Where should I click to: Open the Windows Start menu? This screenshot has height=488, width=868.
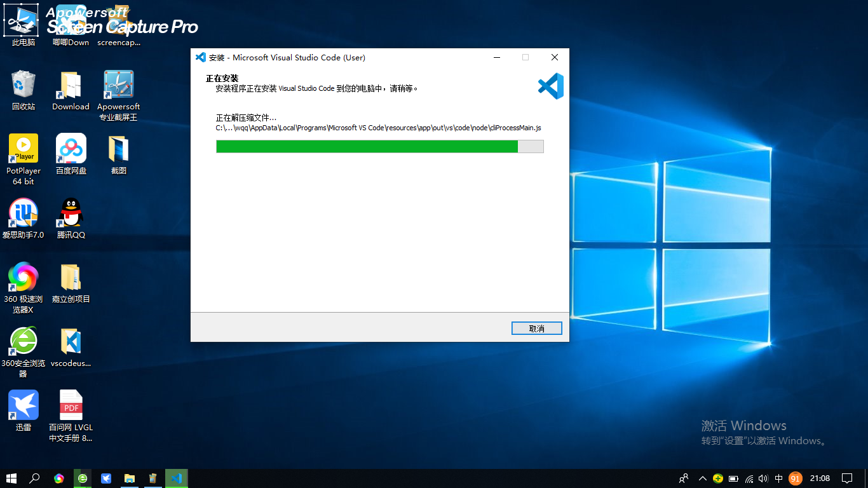click(x=11, y=478)
